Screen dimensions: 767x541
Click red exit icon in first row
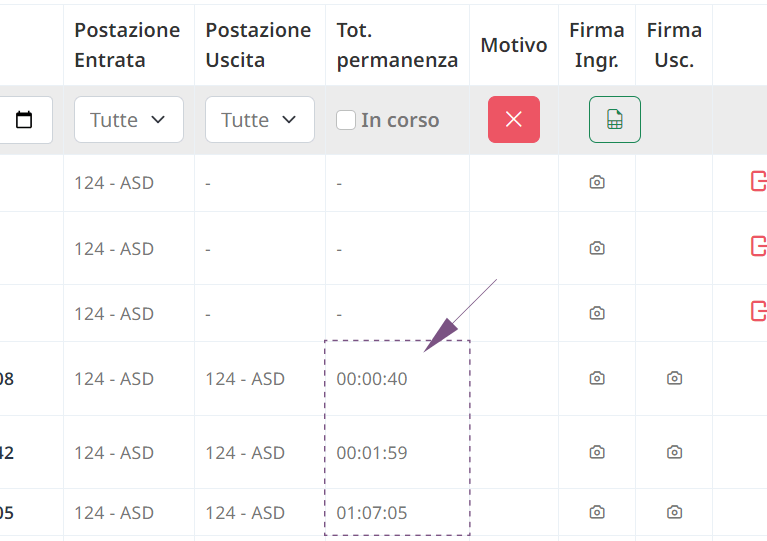click(x=759, y=181)
